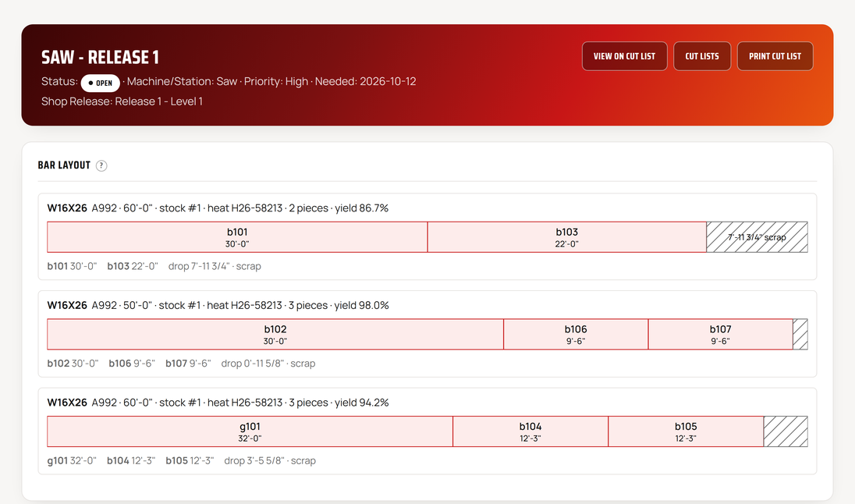The image size is (855, 504).
Task: Click the b106 9'-6" legend entry
Action: pos(132,364)
